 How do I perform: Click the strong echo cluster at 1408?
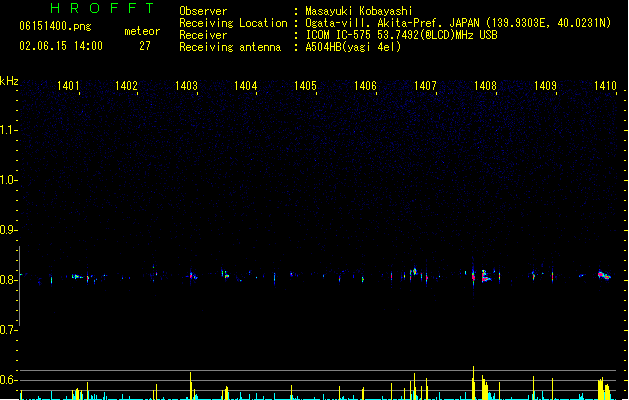[486, 276]
